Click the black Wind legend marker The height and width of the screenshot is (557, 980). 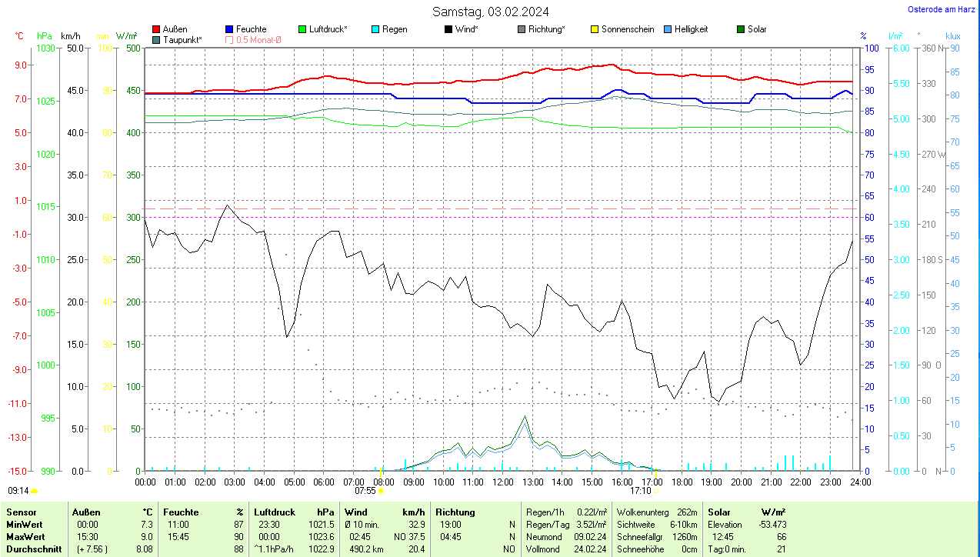[449, 29]
